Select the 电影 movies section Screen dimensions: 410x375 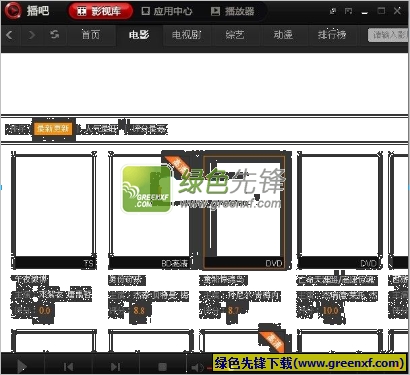[x=139, y=35]
